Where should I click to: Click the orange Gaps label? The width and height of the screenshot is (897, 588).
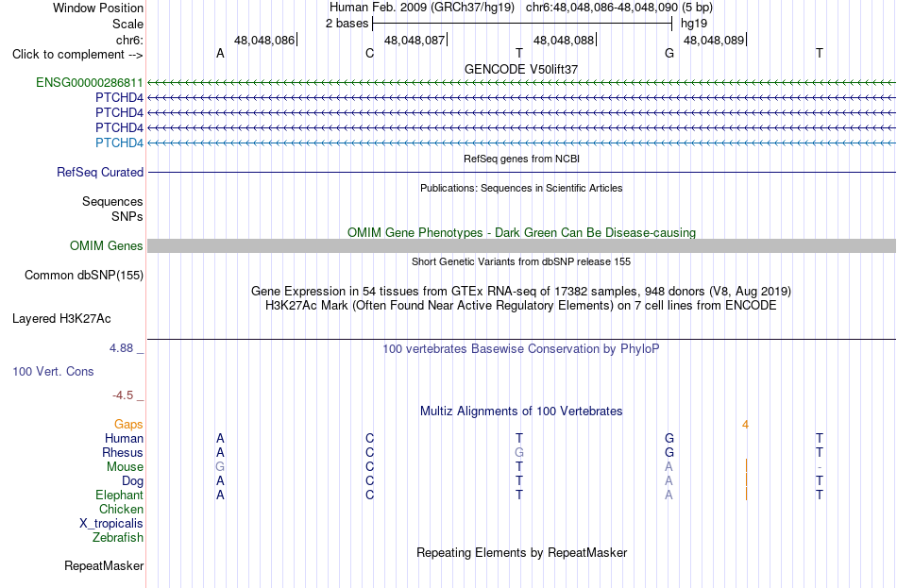pos(128,425)
